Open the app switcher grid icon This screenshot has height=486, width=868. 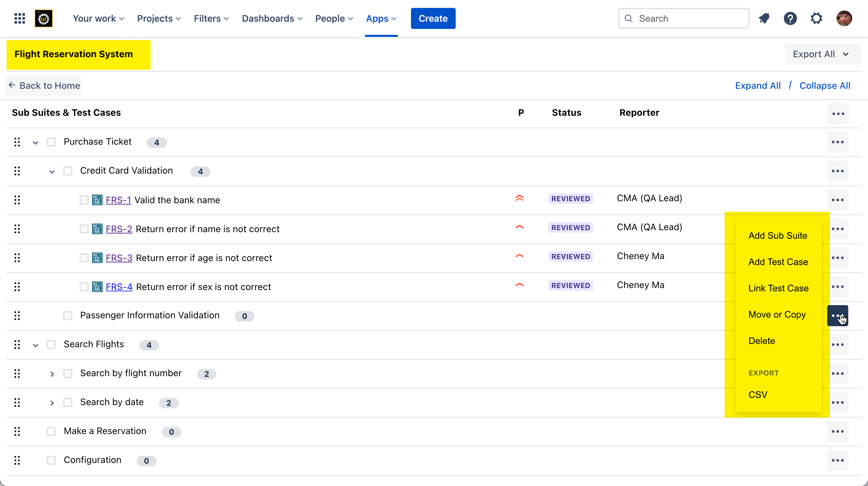(19, 18)
